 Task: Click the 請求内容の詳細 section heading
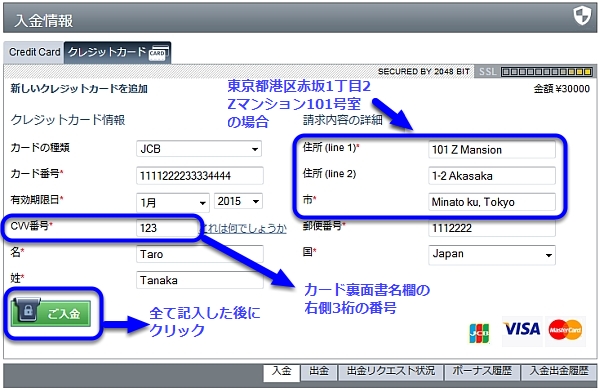coord(343,120)
